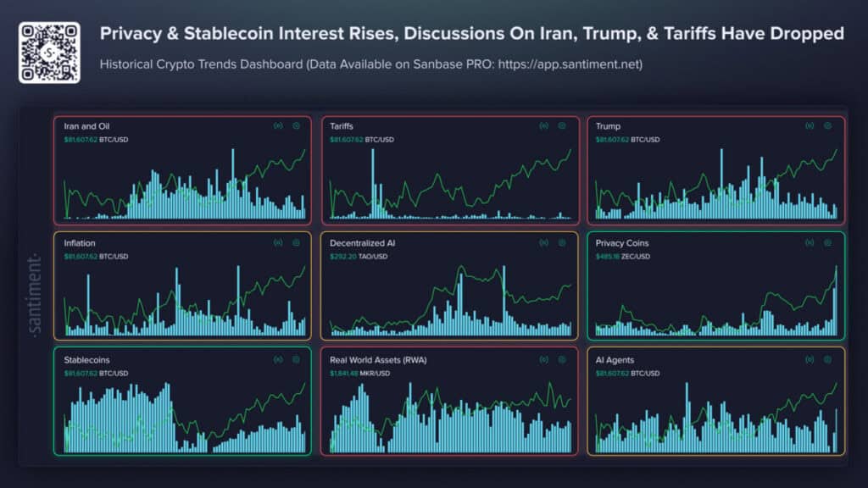Click the QR code image in the header
The width and height of the screenshot is (868, 488).
49,53
